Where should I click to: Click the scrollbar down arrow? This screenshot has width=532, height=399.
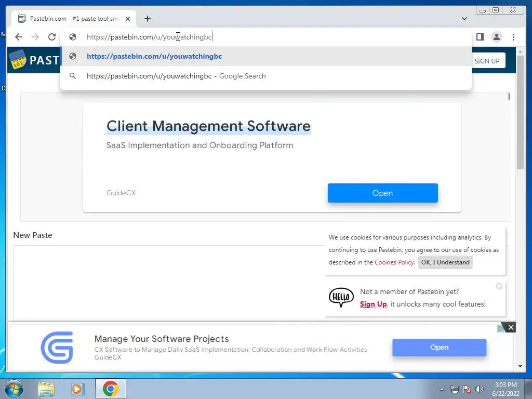pyautogui.click(x=520, y=366)
